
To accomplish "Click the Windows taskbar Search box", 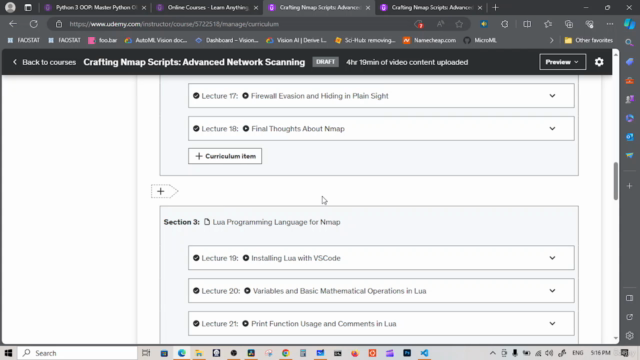I will tap(78, 353).
